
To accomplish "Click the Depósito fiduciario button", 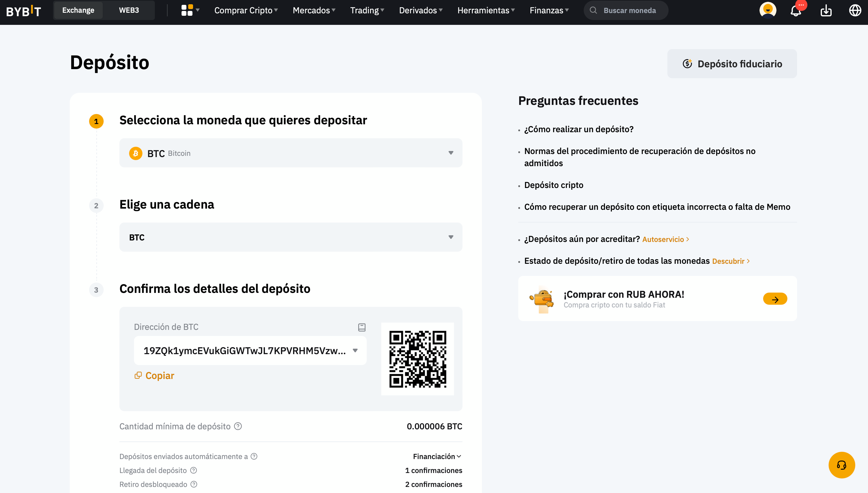I will click(x=732, y=64).
